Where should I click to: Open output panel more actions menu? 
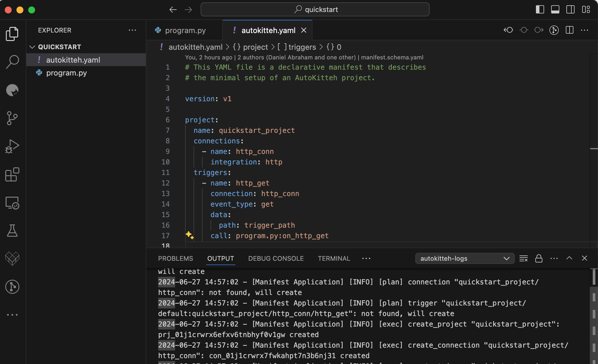coord(554,258)
